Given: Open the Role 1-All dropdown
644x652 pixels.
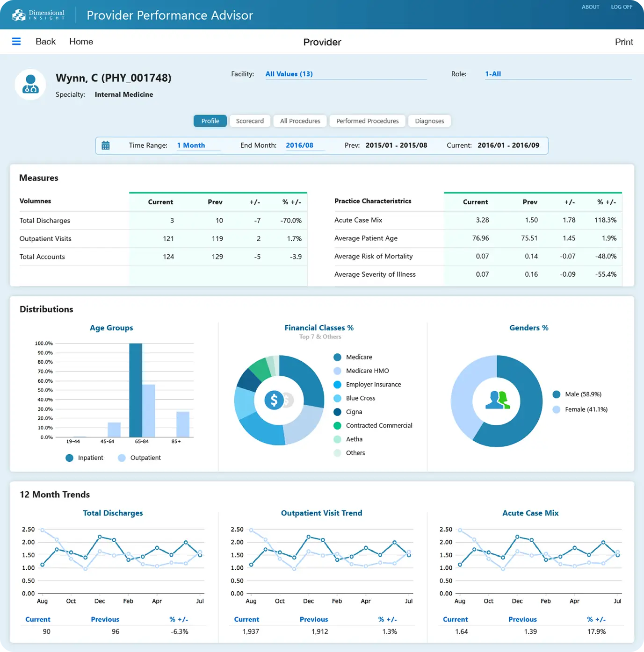Looking at the screenshot, I should coord(557,74).
